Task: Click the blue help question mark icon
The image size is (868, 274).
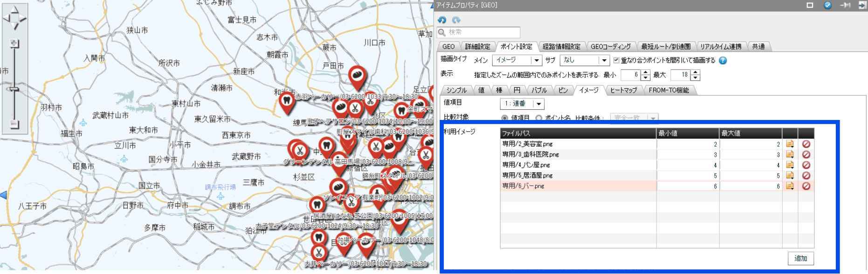Action: pyautogui.click(x=723, y=61)
